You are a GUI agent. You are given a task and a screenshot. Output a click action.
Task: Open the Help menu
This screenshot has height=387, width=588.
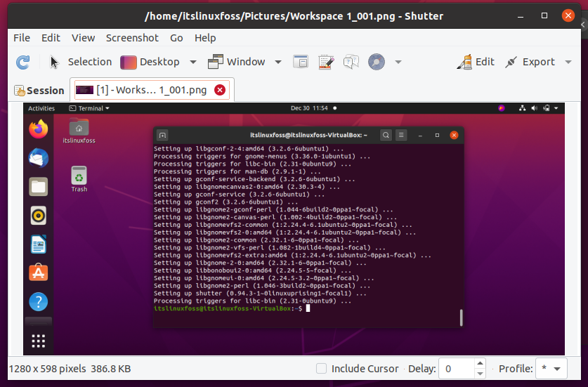[205, 38]
